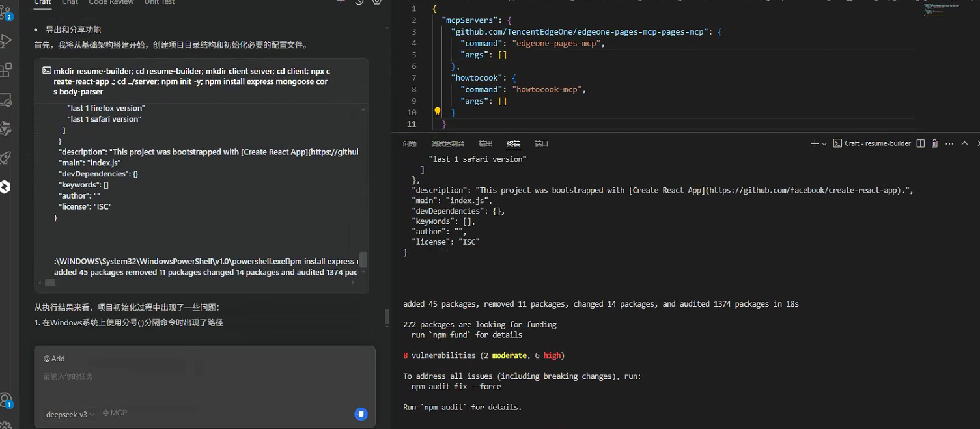Click the mkdir resume-builder command text
This screenshot has width=980, height=429.
click(192, 81)
